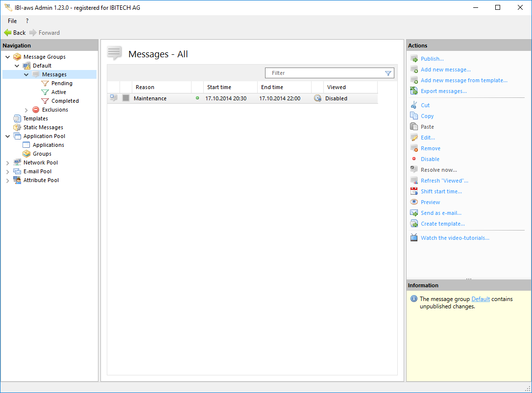532x393 pixels.
Task: Click the Shift start time calendar icon
Action: [414, 191]
